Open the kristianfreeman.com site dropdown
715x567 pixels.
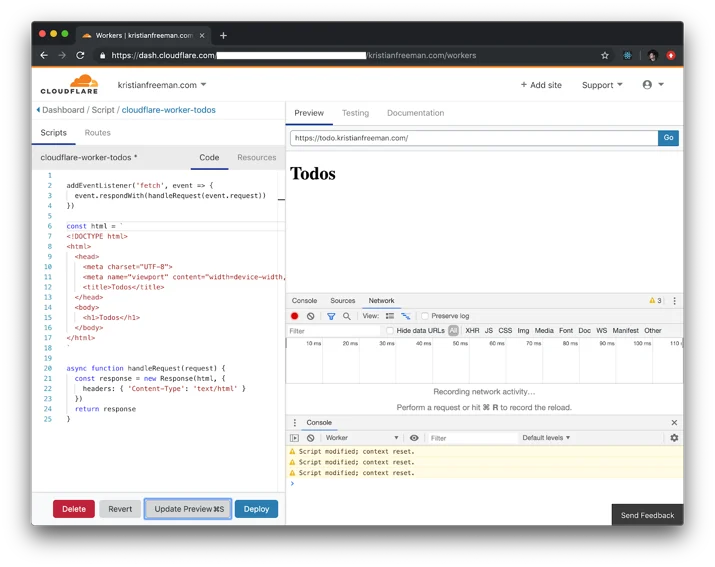click(162, 85)
